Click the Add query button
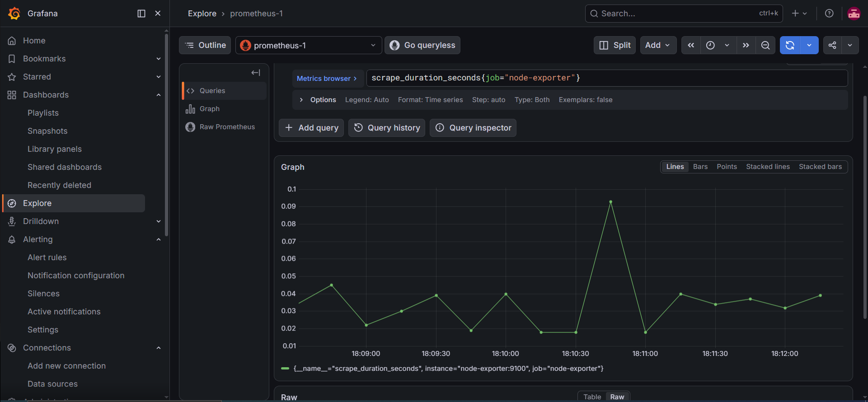 click(311, 128)
